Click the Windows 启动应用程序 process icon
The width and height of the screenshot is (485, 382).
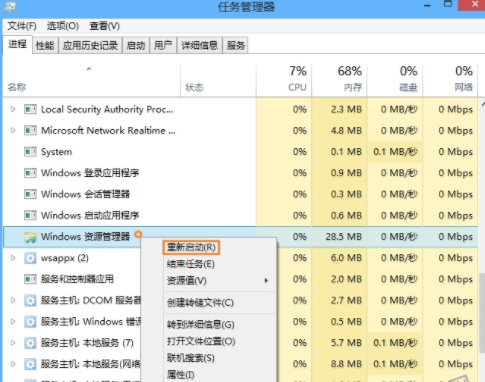click(30, 216)
